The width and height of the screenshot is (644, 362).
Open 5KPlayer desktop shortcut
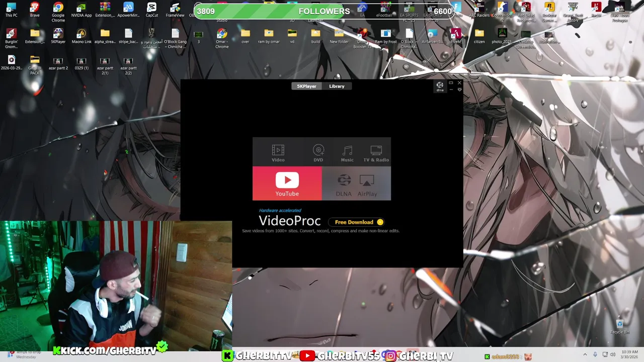click(x=58, y=36)
